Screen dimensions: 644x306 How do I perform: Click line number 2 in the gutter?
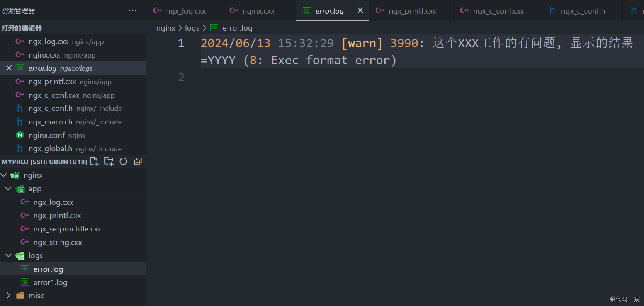[x=181, y=77]
